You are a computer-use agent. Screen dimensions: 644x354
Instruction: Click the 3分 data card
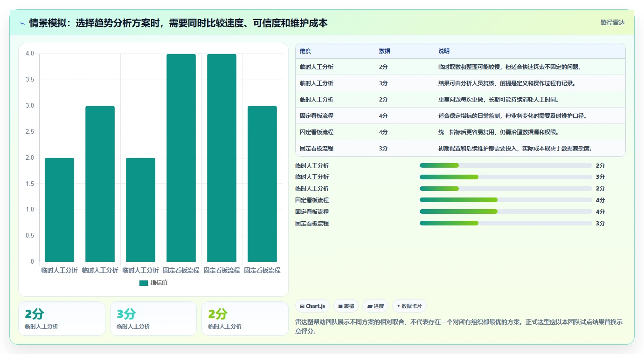click(x=153, y=319)
